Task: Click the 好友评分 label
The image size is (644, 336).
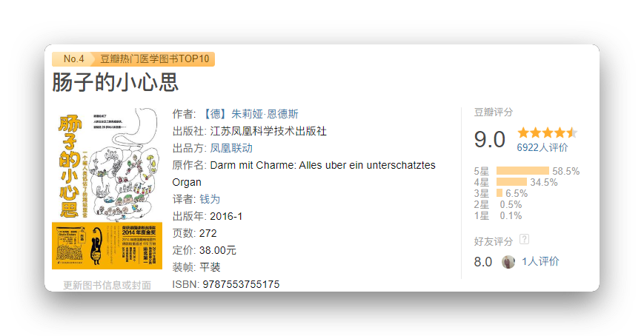Action: point(494,241)
